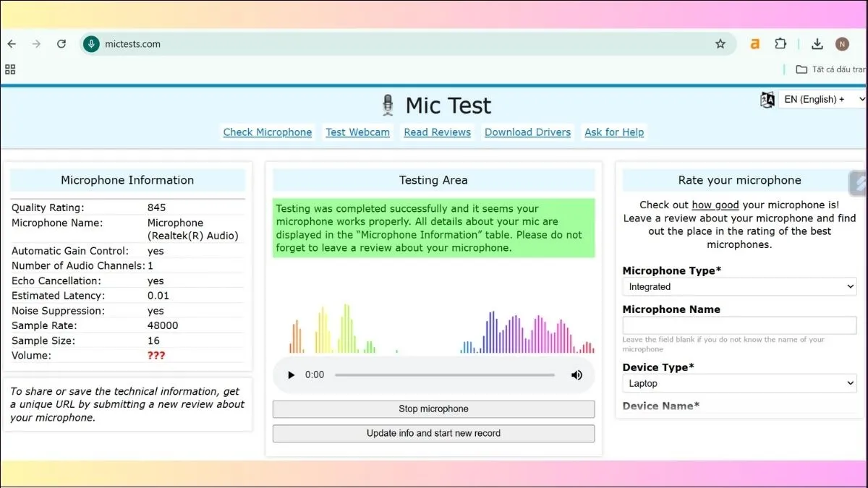Click the translate language icon
Image resolution: width=868 pixels, height=488 pixels.
coord(767,100)
